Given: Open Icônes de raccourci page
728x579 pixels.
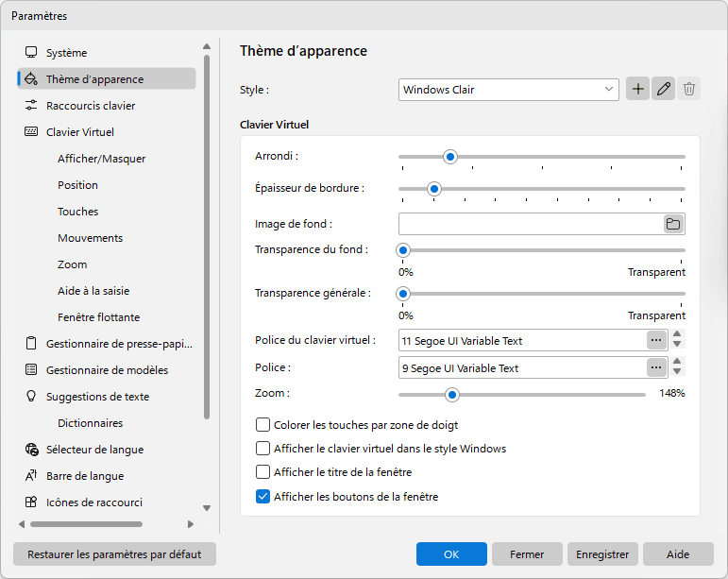Looking at the screenshot, I should tap(107, 502).
